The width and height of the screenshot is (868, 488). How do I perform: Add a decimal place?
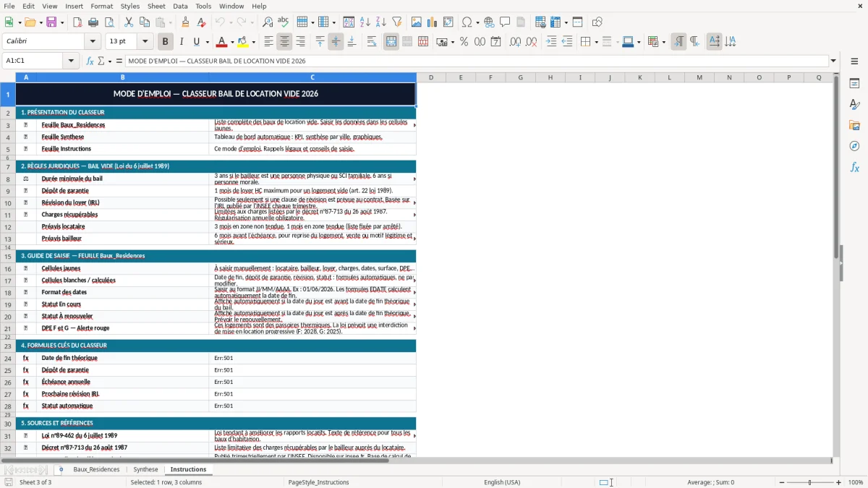[x=515, y=42]
